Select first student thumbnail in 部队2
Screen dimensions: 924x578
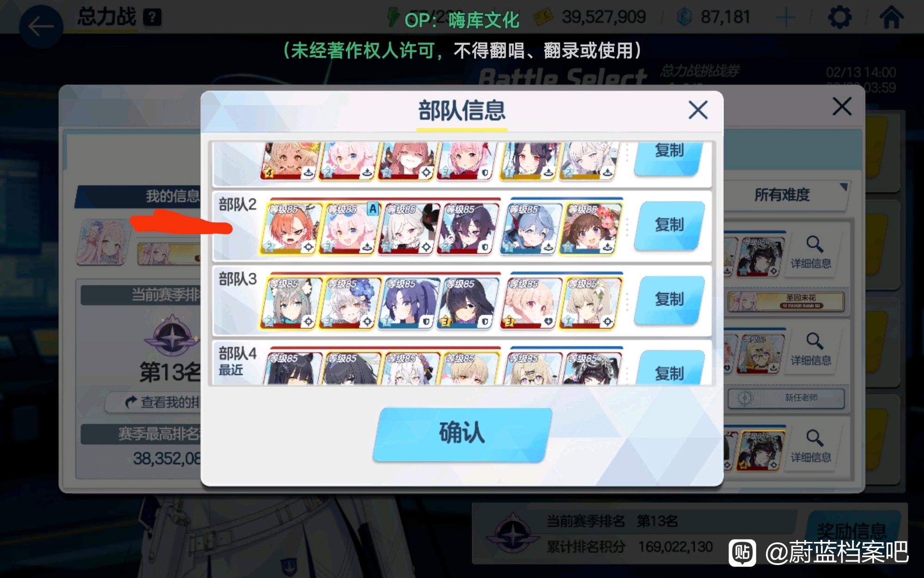[290, 228]
